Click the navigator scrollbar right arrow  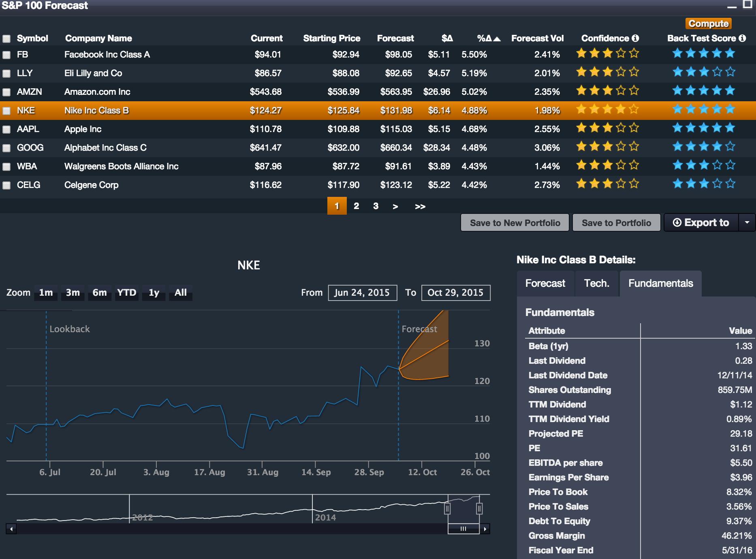tap(485, 529)
